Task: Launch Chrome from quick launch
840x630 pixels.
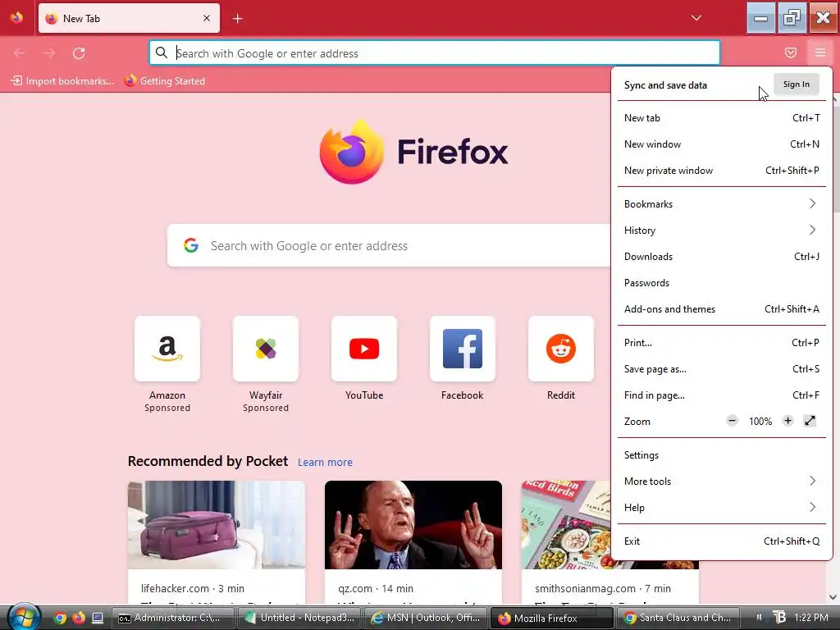Action: 60,618
